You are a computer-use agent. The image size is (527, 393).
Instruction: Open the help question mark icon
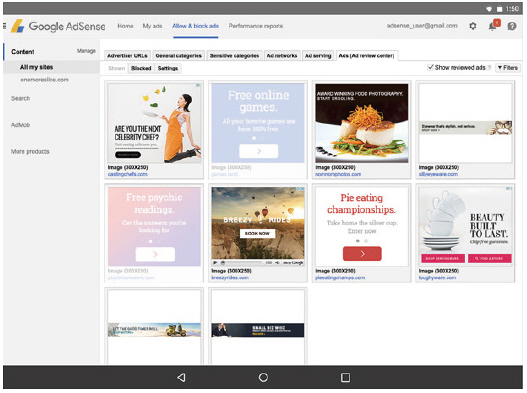point(512,26)
